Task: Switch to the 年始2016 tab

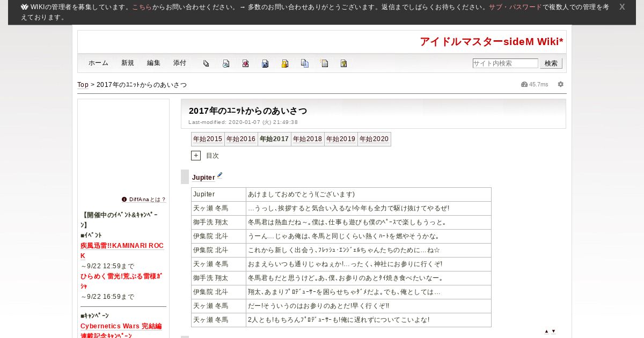Action: click(x=241, y=139)
